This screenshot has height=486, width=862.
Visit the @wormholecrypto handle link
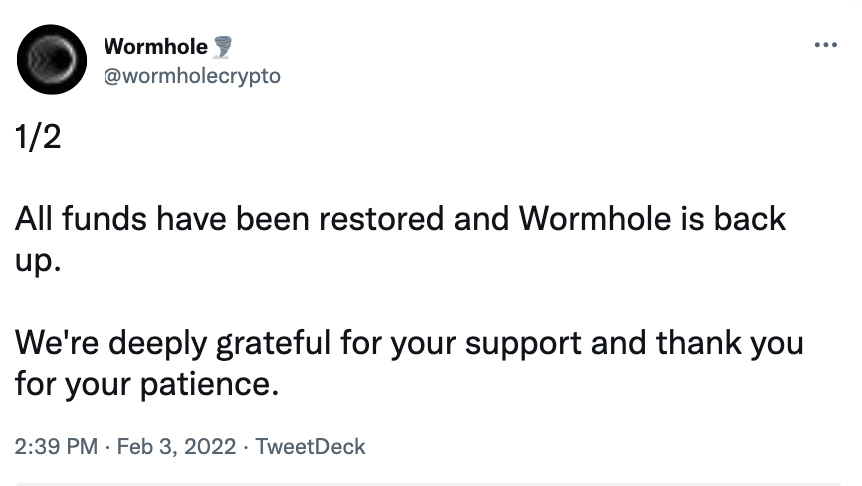point(192,75)
